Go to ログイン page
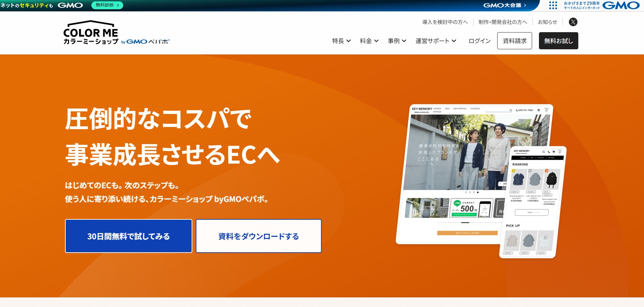The image size is (644, 307). click(479, 41)
